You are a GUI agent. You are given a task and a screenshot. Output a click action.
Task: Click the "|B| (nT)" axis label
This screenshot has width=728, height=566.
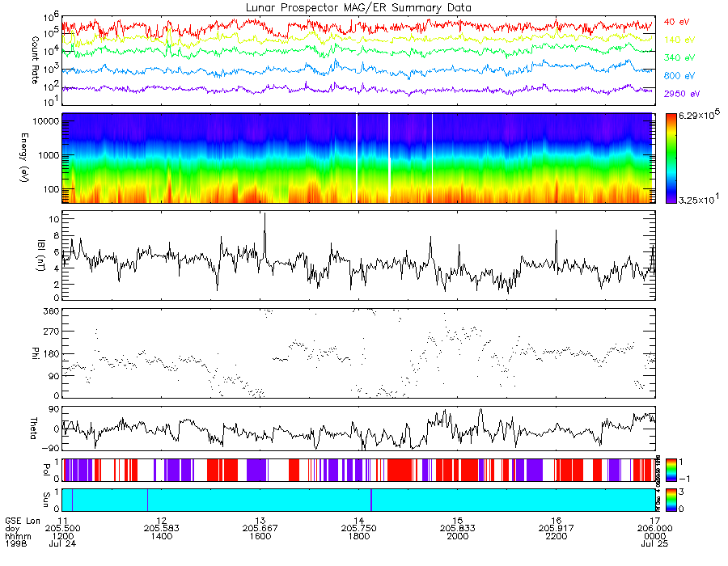click(x=41, y=256)
